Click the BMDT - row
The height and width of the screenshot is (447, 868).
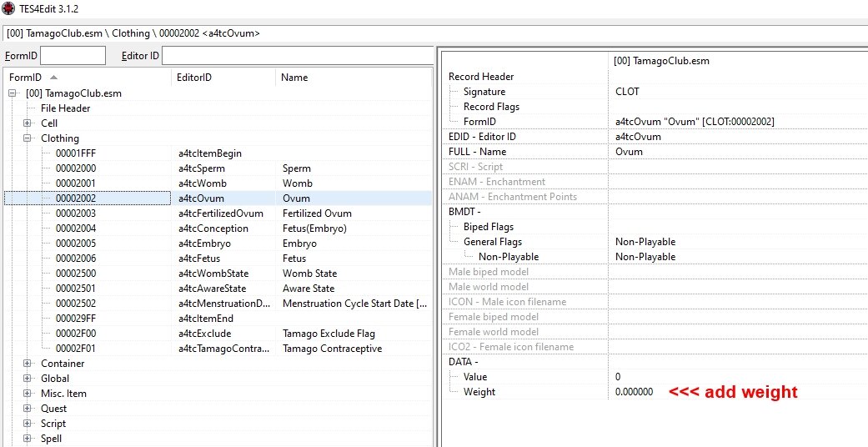[655, 211]
